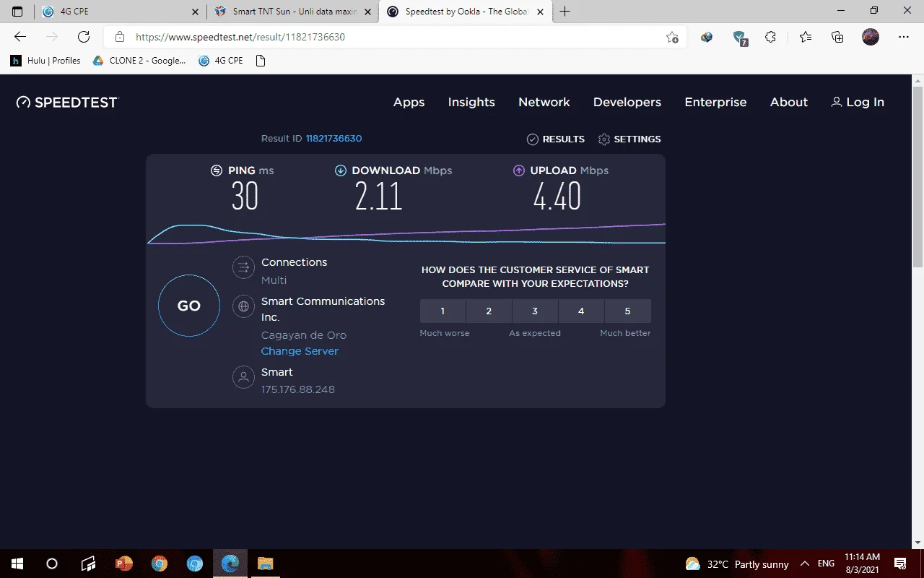Click the GO button to restart test

[x=189, y=306]
